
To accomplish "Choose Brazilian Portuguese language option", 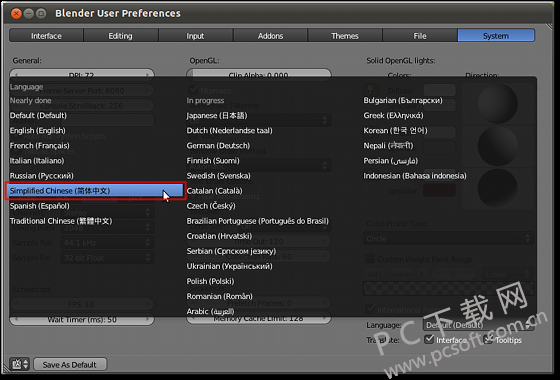I will (x=258, y=221).
